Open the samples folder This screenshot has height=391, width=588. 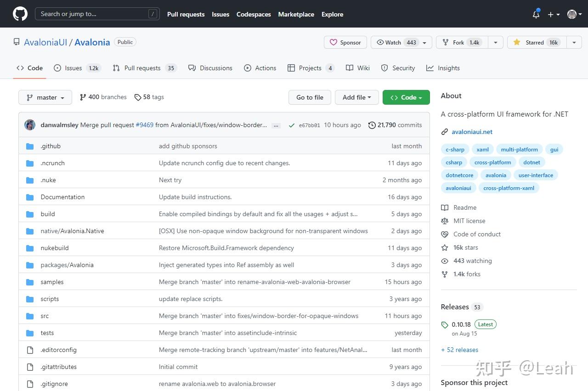[x=52, y=282]
